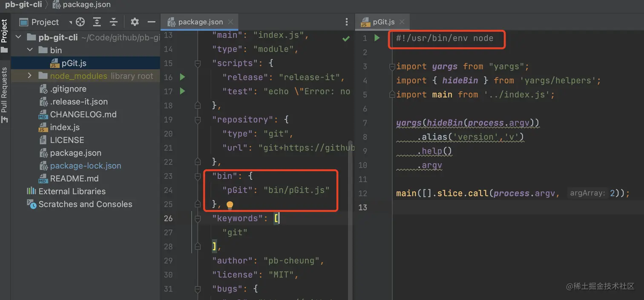Click the "bin/pGit.js" value on line 24

[296, 190]
